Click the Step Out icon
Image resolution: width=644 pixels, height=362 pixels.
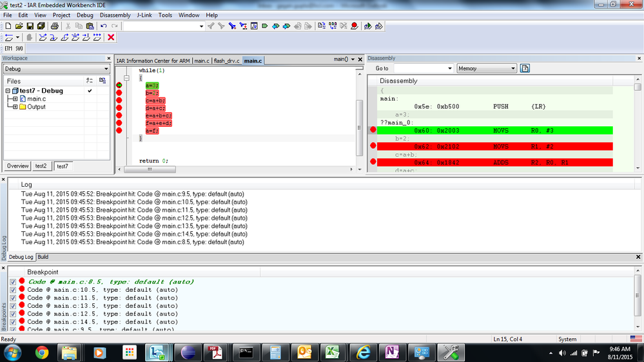[x=64, y=37]
